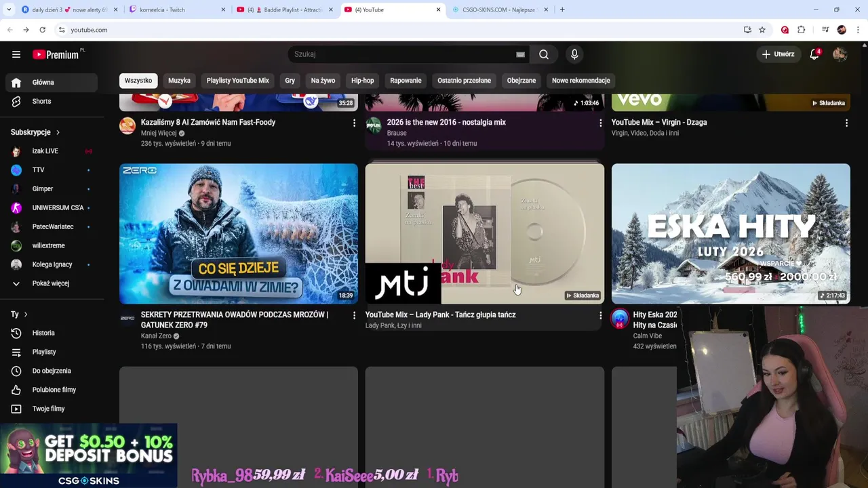The width and height of the screenshot is (868, 488).
Task: Start voice search with the microphone icon
Action: (x=574, y=54)
